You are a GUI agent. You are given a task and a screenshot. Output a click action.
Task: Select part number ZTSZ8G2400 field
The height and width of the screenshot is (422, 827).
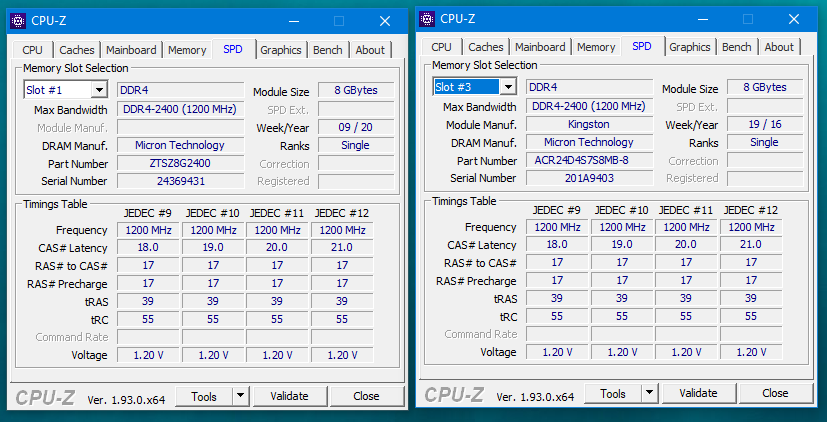point(180,164)
